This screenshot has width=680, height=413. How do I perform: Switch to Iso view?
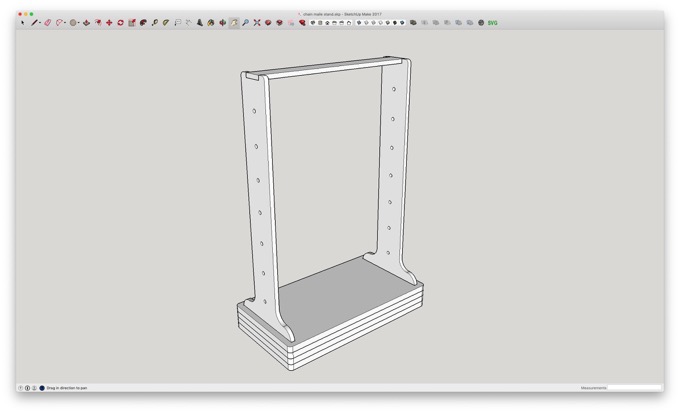(313, 23)
